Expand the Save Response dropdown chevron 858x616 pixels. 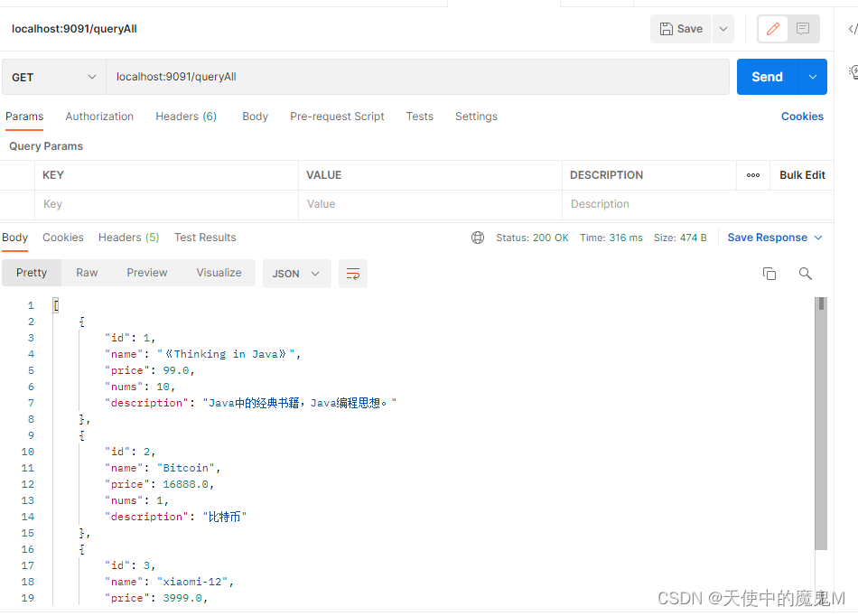(818, 238)
